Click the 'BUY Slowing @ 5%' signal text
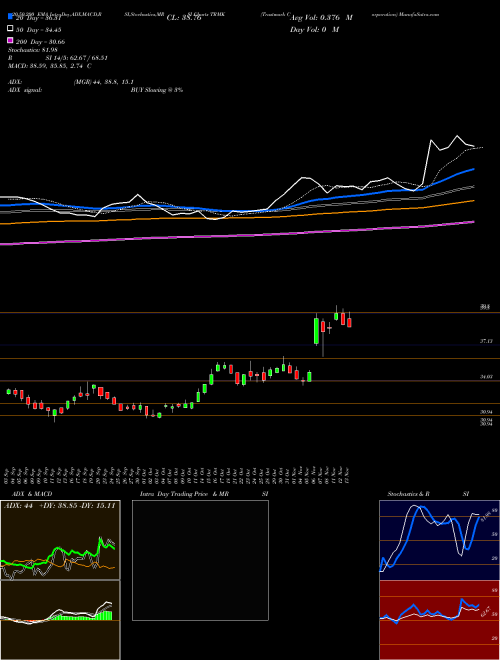This screenshot has width=500, height=660. (x=157, y=90)
